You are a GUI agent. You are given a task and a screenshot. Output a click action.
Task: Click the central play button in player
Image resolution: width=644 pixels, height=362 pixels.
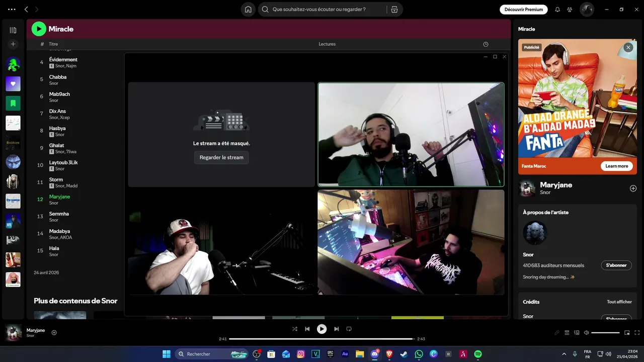[321, 329]
